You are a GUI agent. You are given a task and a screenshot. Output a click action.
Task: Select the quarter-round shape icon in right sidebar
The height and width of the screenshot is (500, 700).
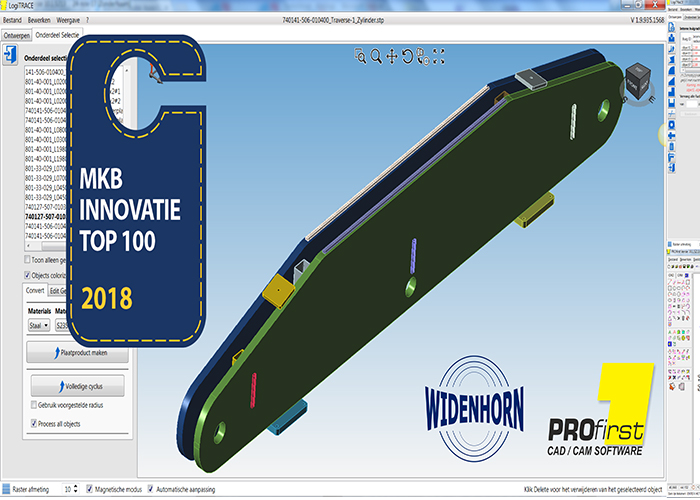tap(671, 71)
